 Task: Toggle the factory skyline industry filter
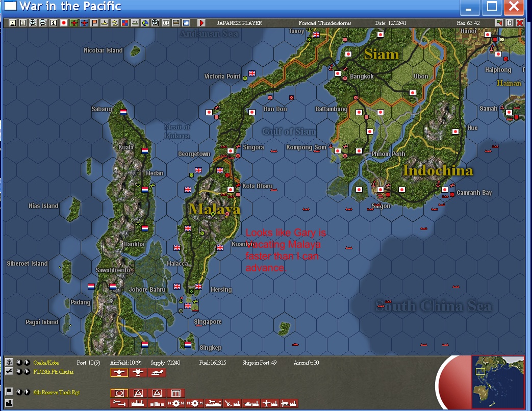(x=138, y=403)
